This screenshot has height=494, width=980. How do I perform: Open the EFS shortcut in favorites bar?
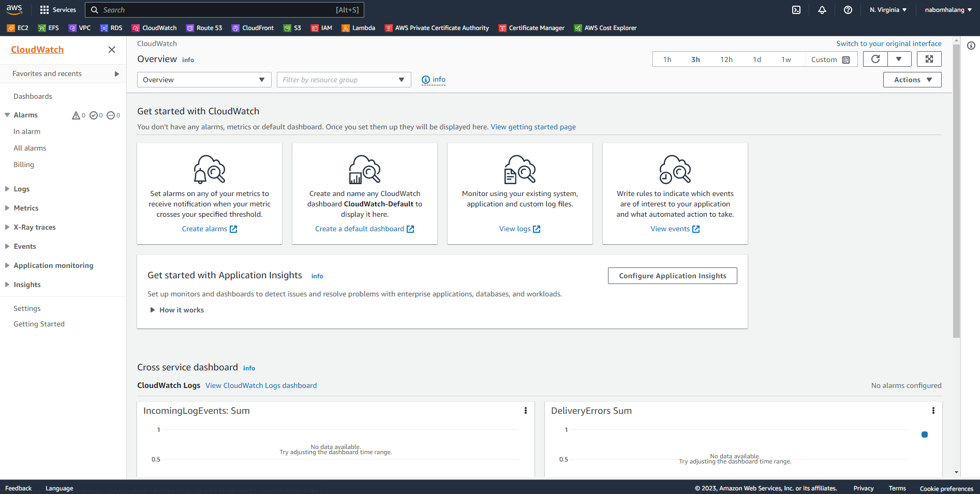point(49,28)
